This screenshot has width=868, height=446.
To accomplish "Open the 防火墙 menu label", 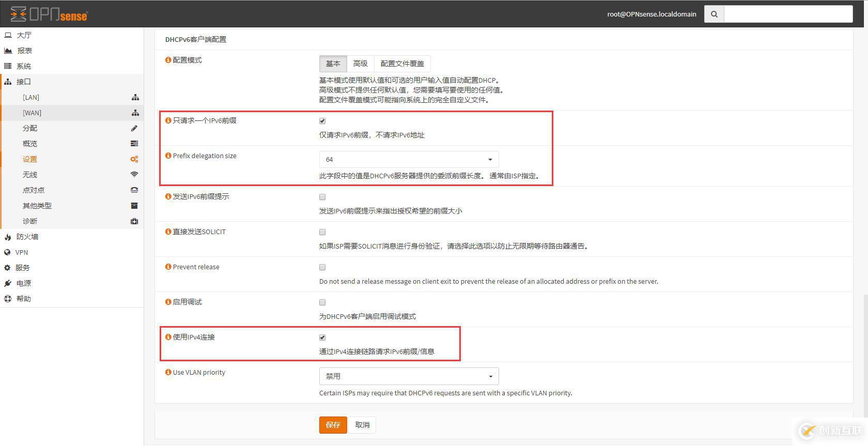I will click(x=27, y=237).
